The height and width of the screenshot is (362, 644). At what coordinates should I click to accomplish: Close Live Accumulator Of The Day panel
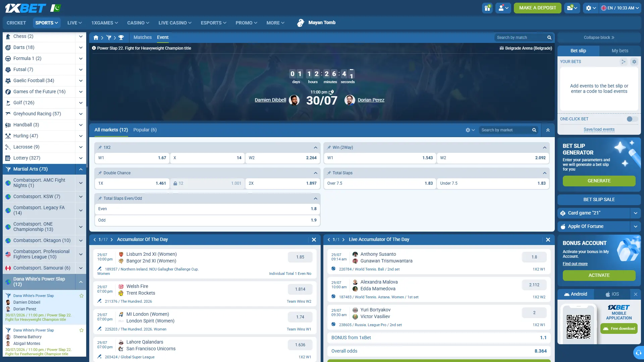click(x=548, y=240)
